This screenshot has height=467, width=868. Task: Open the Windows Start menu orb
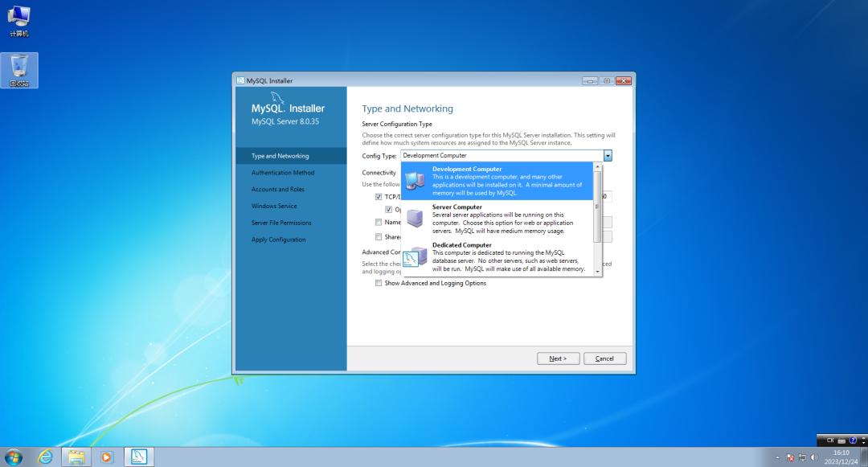click(14, 457)
